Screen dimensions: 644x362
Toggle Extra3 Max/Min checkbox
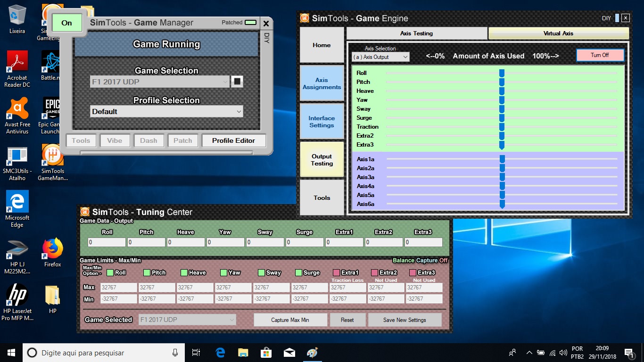pos(413,272)
